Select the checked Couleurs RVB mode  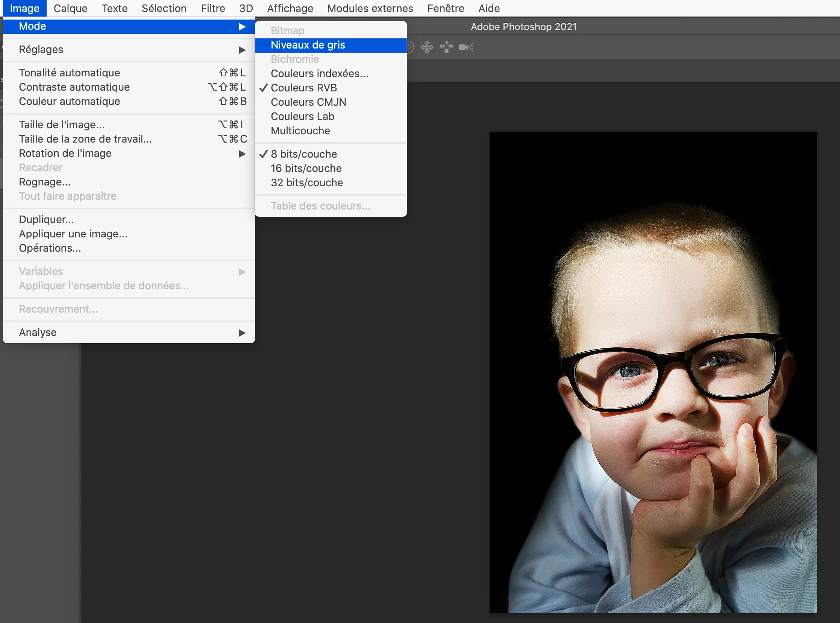pos(304,88)
